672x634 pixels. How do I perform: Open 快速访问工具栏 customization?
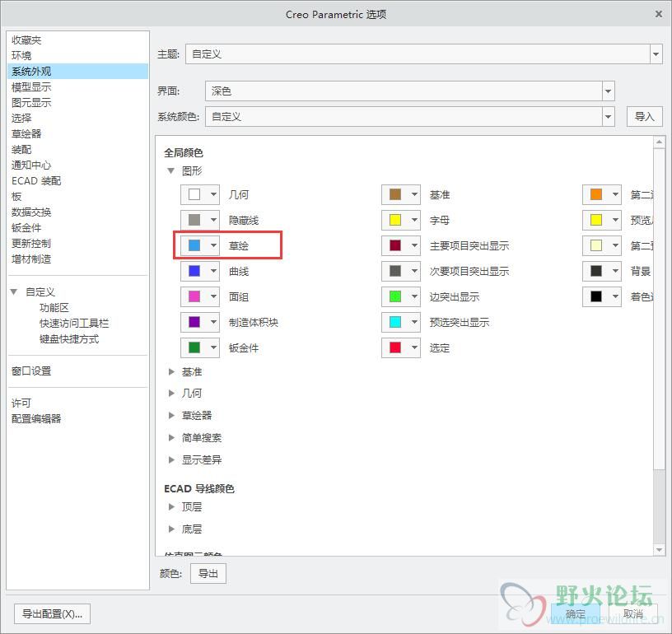coord(74,323)
